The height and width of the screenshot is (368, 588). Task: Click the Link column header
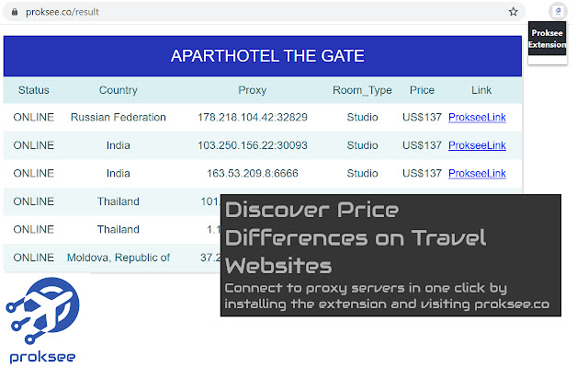(481, 90)
